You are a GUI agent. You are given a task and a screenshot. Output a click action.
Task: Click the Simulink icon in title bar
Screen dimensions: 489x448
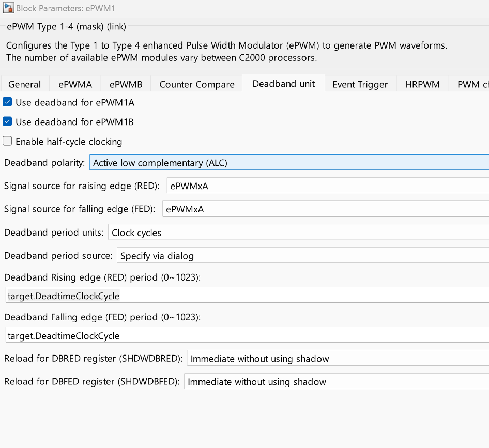pos(8,8)
